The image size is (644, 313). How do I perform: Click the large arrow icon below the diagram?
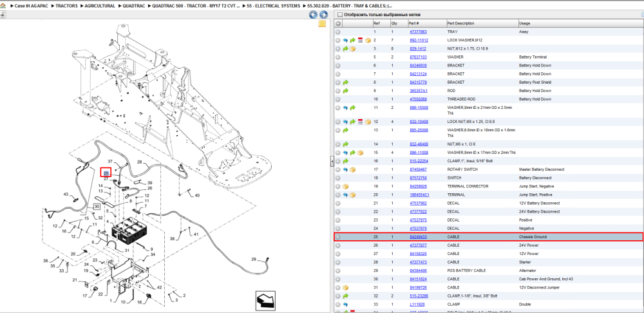pos(265,301)
